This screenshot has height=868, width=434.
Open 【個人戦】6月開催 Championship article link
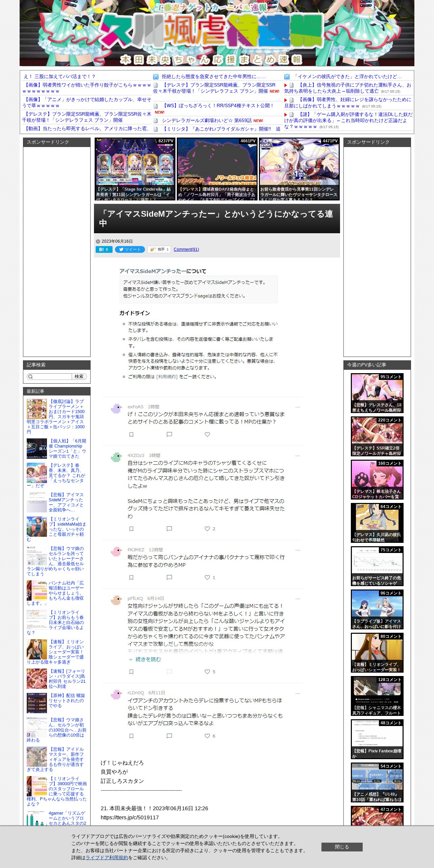tap(67, 449)
